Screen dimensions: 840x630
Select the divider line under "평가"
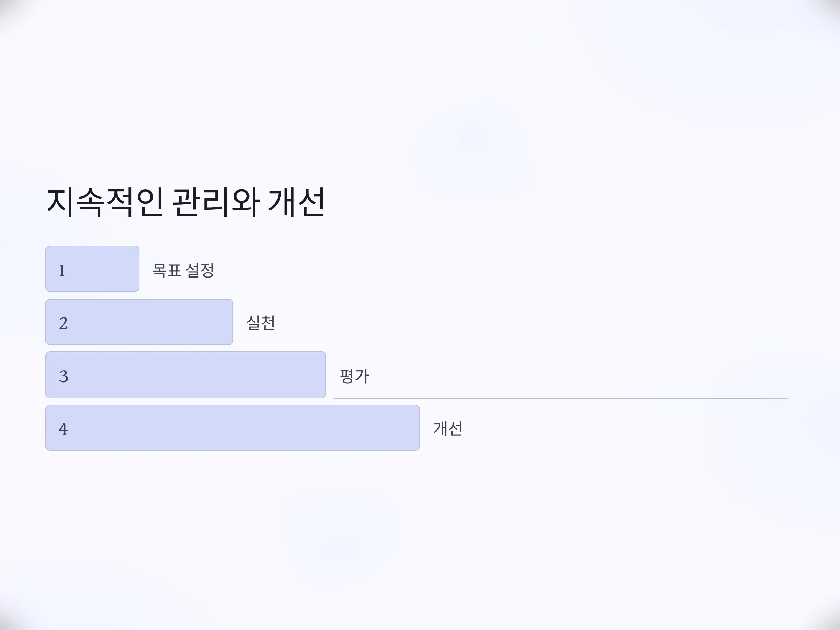click(x=560, y=398)
